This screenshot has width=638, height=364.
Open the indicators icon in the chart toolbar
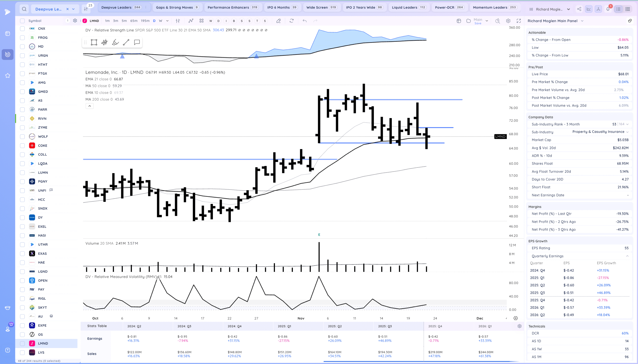pyautogui.click(x=191, y=21)
